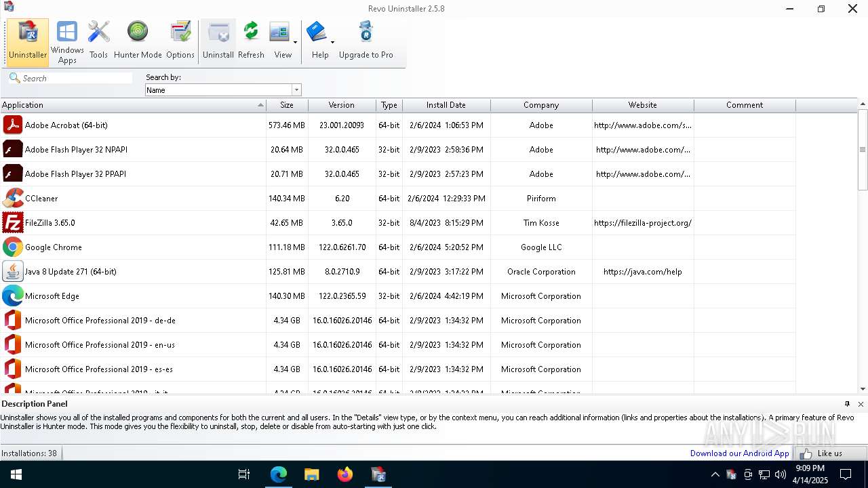Screen dimensions: 868x488
Task: Click the vertical scrollbar thumb
Action: coord(863,150)
